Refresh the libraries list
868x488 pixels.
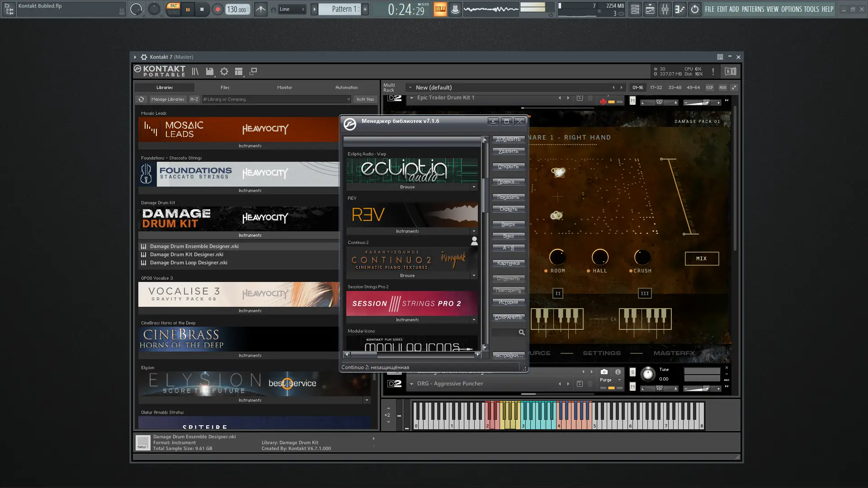point(142,99)
